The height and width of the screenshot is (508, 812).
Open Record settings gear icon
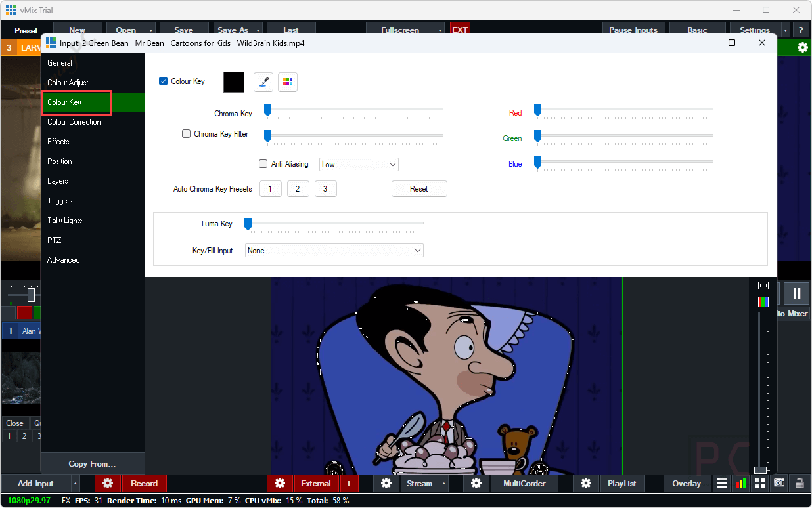click(108, 484)
